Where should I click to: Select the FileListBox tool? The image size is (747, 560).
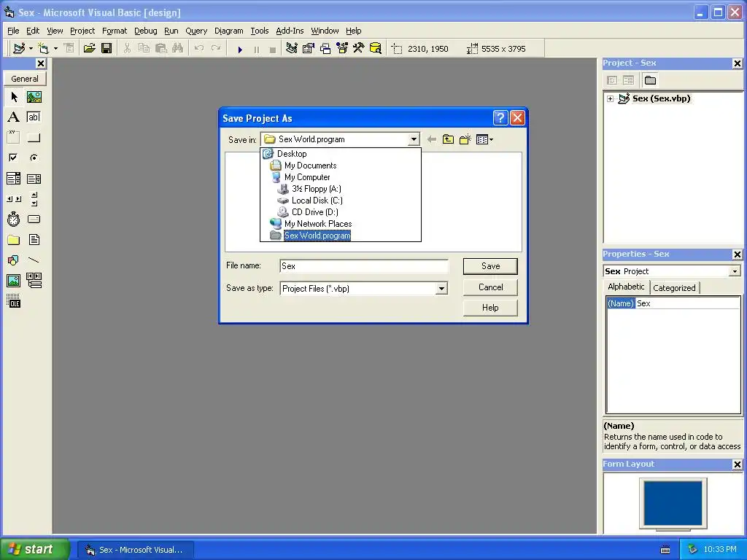[34, 239]
